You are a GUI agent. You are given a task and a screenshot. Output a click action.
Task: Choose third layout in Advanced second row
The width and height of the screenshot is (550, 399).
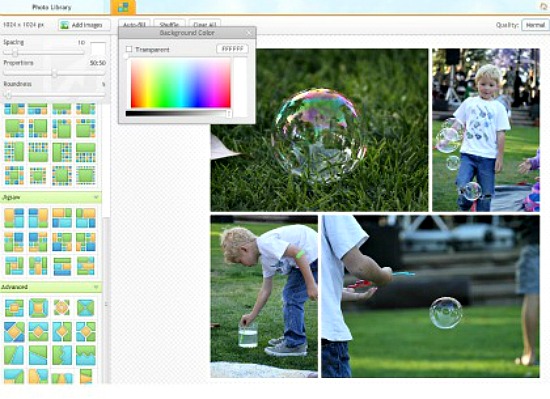click(x=62, y=332)
